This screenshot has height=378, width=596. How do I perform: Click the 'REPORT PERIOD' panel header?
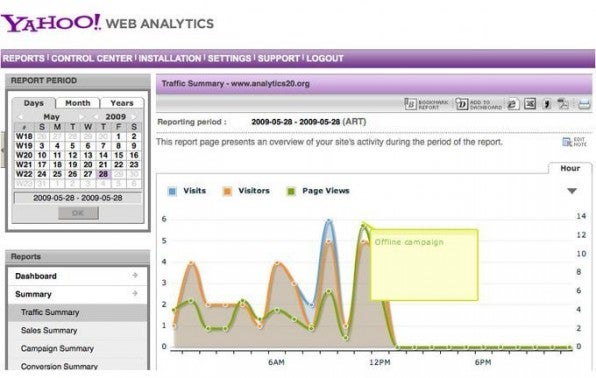[78, 81]
